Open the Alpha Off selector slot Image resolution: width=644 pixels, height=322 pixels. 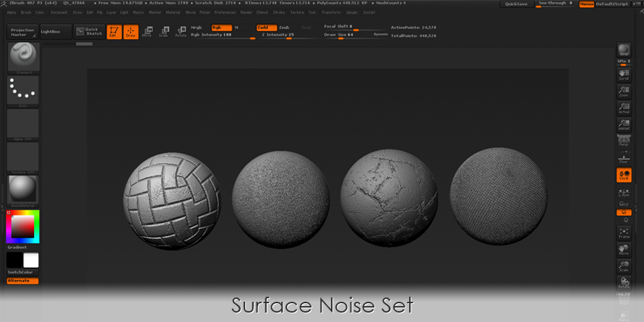[23, 123]
